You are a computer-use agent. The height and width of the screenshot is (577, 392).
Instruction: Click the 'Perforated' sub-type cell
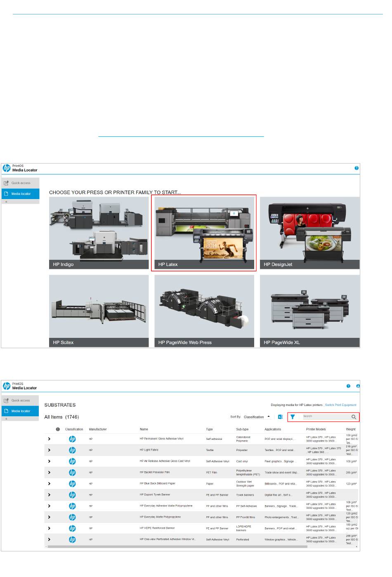243,539
